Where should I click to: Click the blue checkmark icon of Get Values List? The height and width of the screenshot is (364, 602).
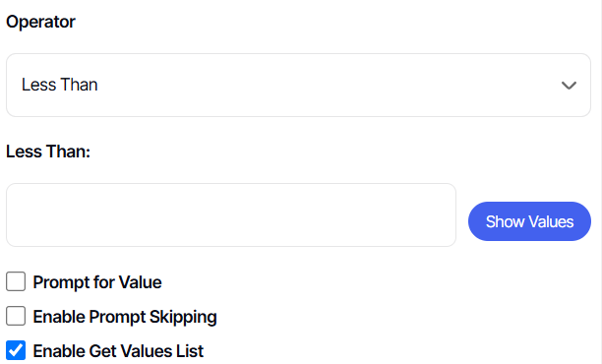16,350
